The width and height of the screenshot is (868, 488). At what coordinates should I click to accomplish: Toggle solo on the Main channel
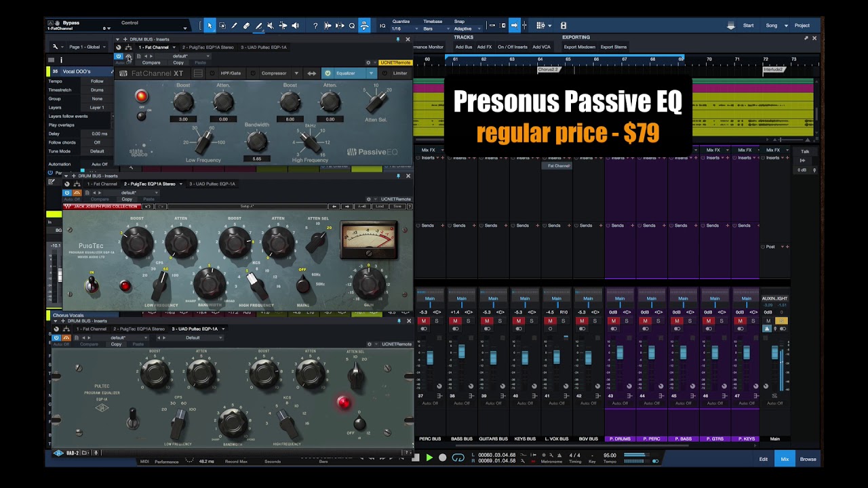point(781,321)
